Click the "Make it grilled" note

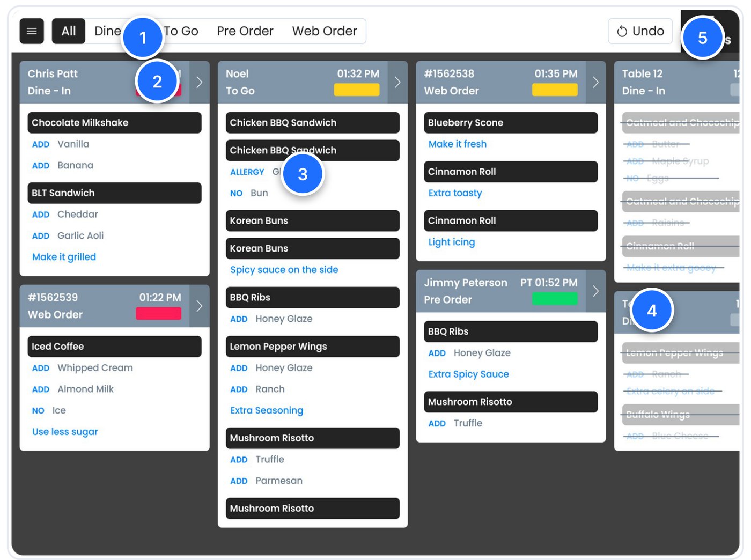click(64, 257)
